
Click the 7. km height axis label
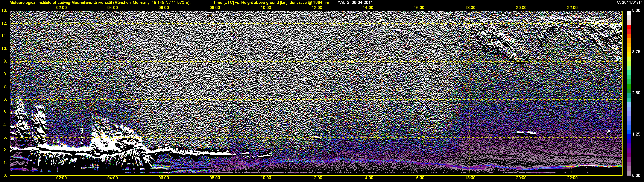5,87
